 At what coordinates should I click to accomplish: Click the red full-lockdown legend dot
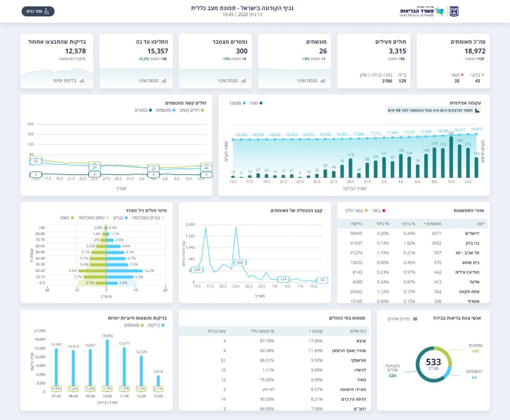[384, 210]
